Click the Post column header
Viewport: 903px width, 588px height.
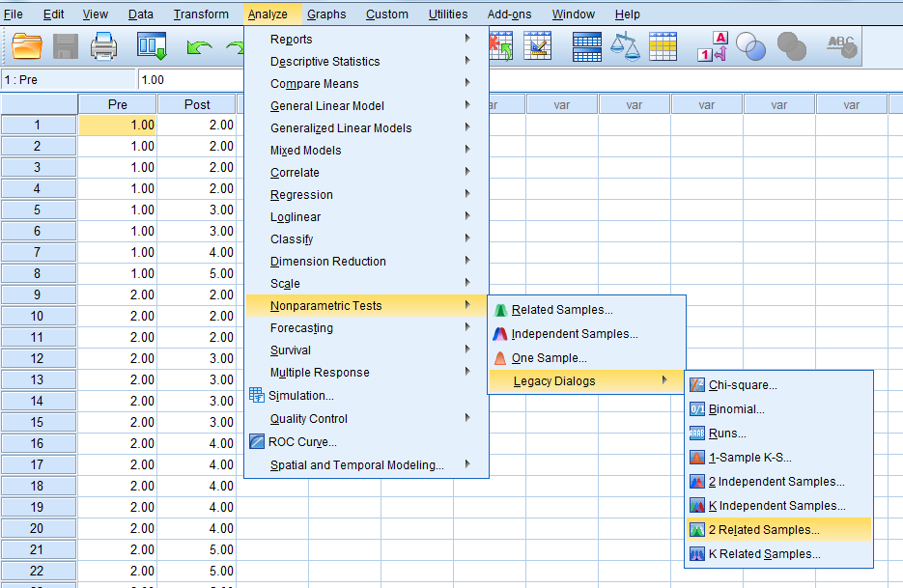[197, 104]
